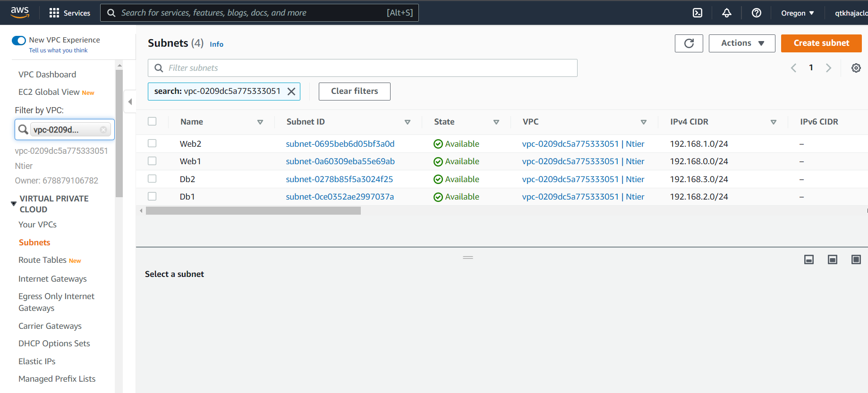The image size is (868, 393).
Task: Go to previous page arrow
Action: pyautogui.click(x=793, y=68)
